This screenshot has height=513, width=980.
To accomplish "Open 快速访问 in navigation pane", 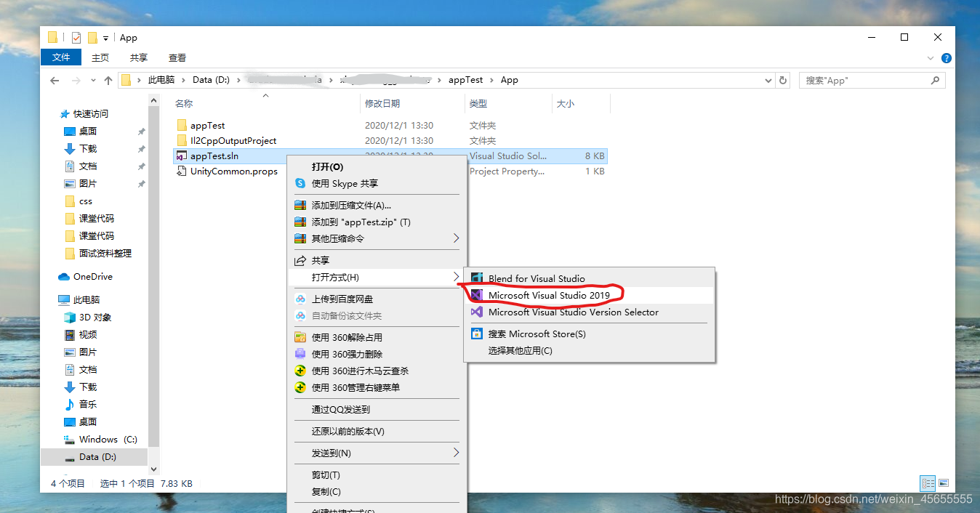I will [90, 113].
